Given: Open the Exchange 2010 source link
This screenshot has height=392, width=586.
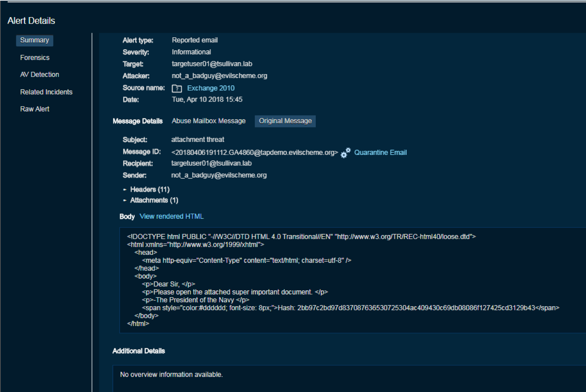Looking at the screenshot, I should (x=211, y=88).
